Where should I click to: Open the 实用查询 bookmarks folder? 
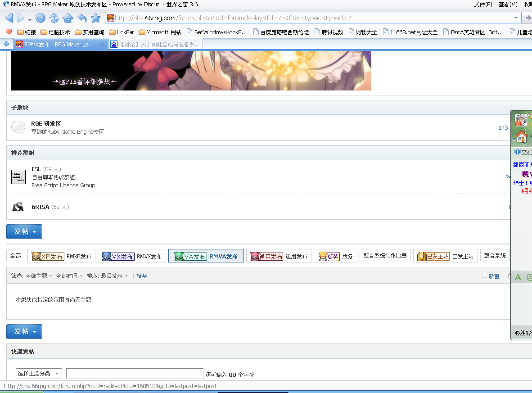click(90, 32)
